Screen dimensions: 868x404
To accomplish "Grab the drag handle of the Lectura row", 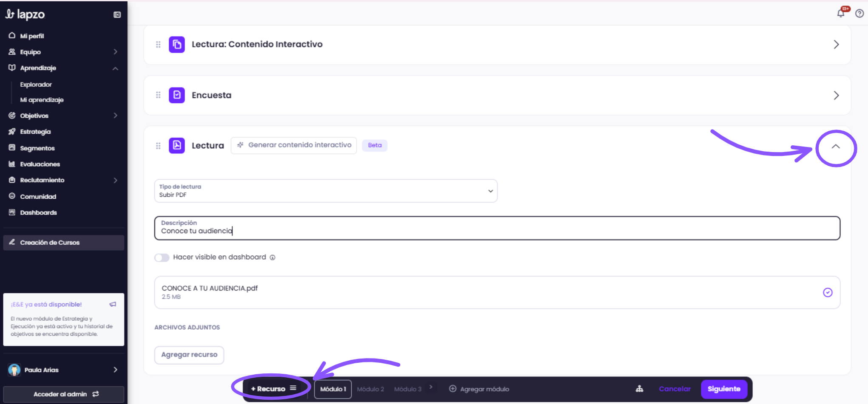I will 158,146.
